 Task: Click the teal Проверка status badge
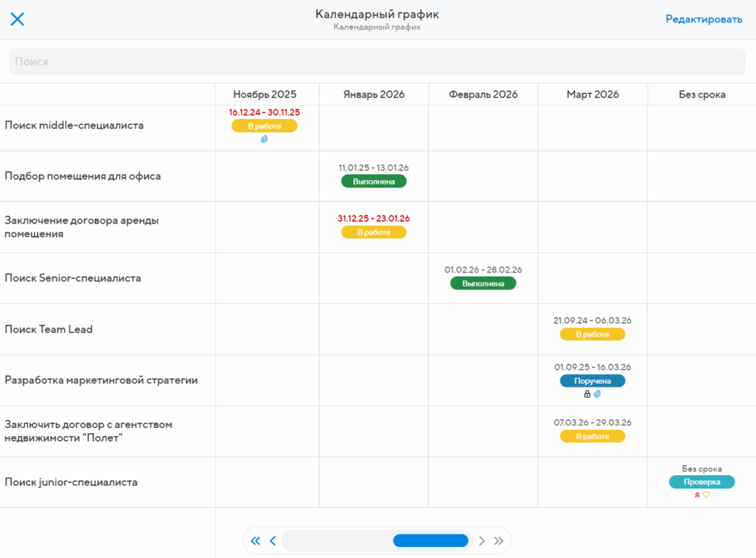click(701, 482)
